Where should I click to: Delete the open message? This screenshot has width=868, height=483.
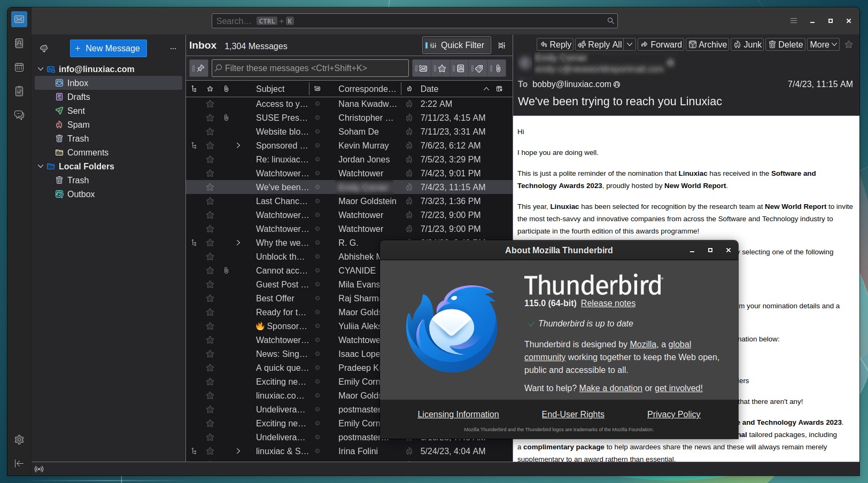(786, 44)
